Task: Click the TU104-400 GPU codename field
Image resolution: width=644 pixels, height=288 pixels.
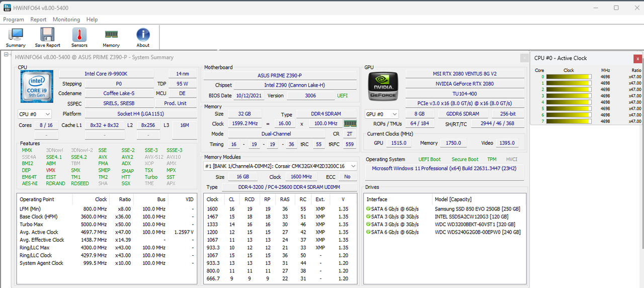Action: pyautogui.click(x=465, y=94)
